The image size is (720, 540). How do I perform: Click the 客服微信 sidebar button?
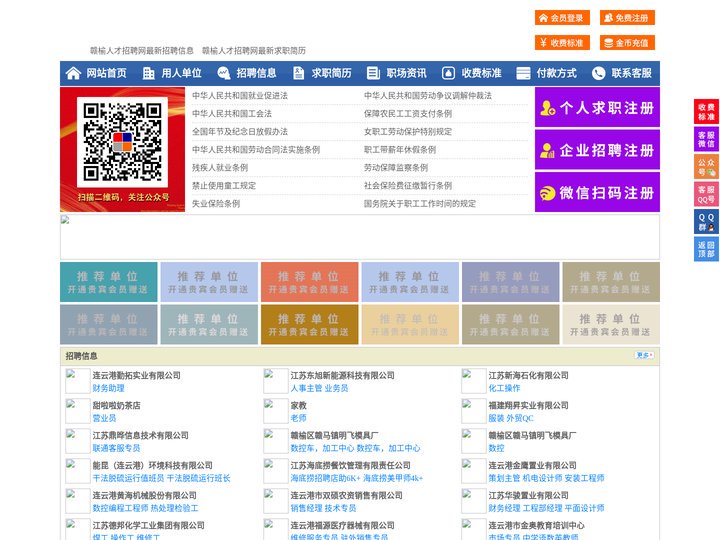point(706,139)
